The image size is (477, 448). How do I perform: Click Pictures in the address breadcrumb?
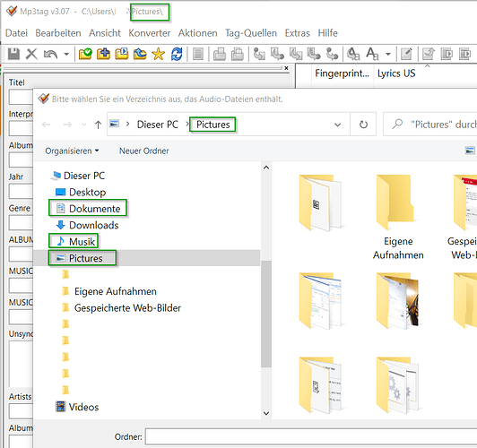tap(213, 125)
